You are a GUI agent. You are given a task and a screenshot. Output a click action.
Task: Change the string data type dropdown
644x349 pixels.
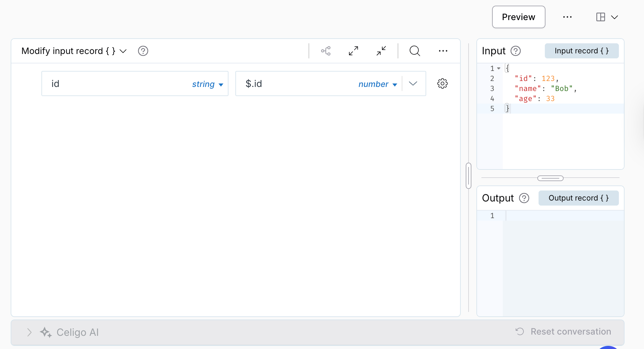click(x=207, y=84)
